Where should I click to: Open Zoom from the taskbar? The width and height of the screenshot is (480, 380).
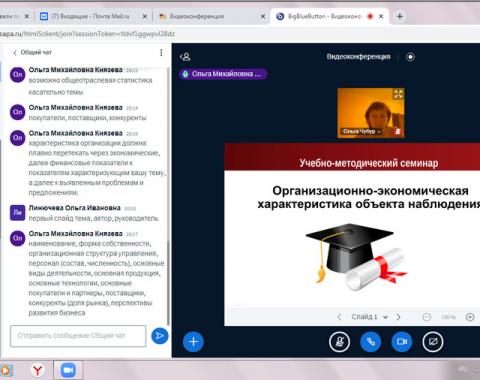point(68,370)
